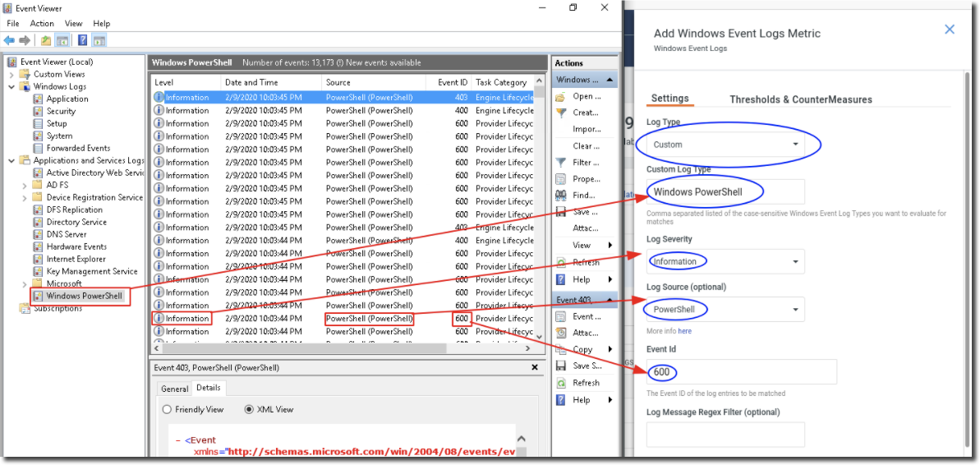Viewport: 980px width, 465px height.
Task: Click the Filter Current Log funnel icon
Action: point(561,163)
